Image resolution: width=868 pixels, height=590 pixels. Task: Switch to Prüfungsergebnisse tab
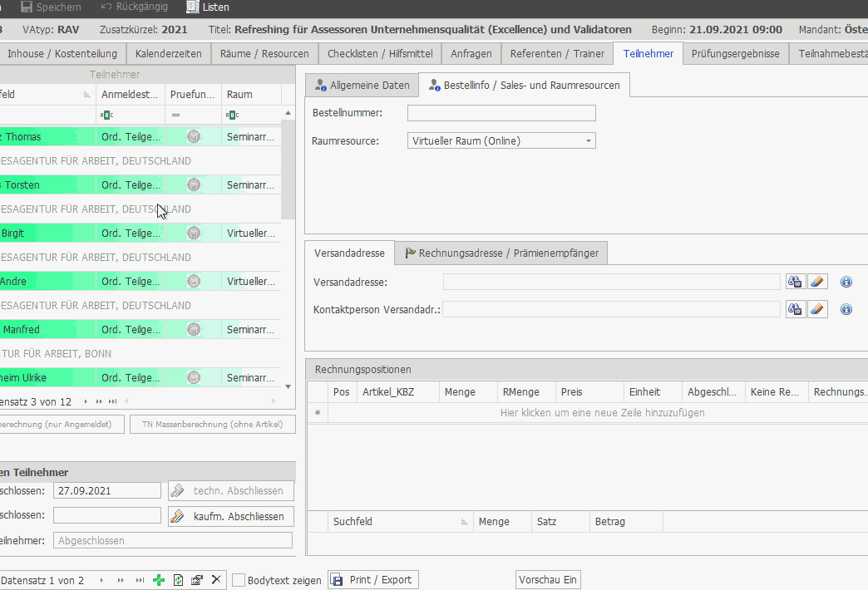pyautogui.click(x=735, y=54)
